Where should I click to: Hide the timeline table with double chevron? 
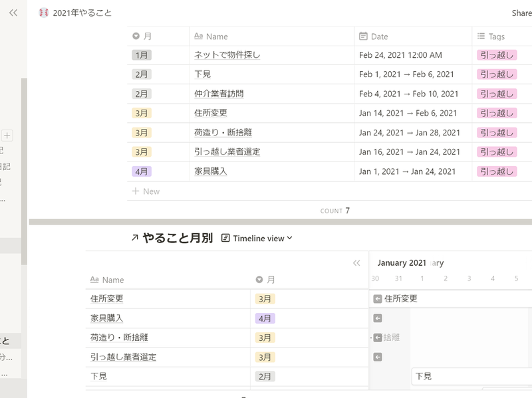(x=356, y=263)
